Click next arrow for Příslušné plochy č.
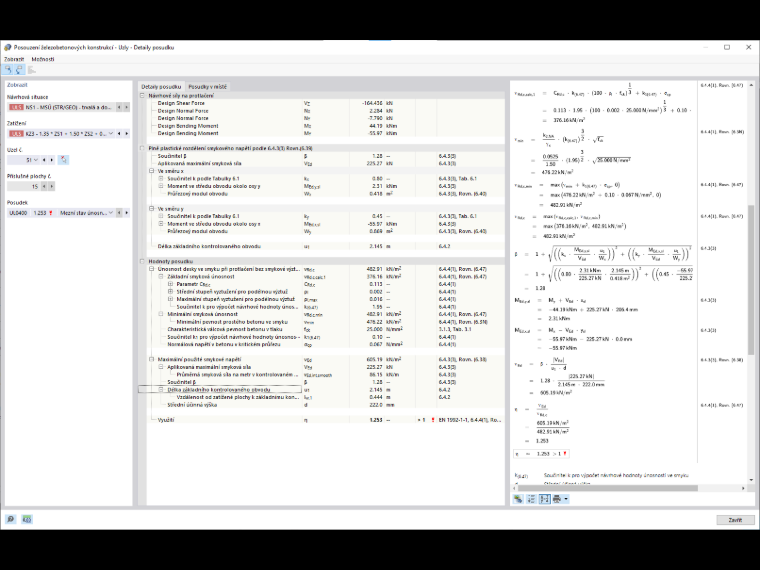Viewport: 760px width, 570px height. click(51, 186)
